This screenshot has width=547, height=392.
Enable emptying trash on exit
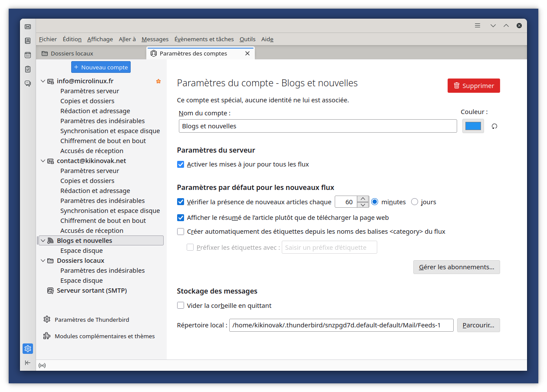181,306
